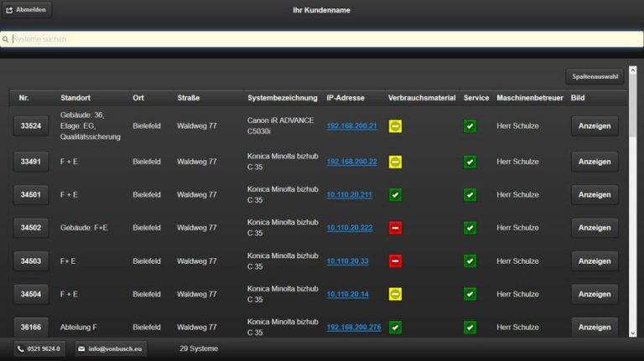Open IP link 192.168.200.21
This screenshot has height=361, width=644.
click(351, 126)
